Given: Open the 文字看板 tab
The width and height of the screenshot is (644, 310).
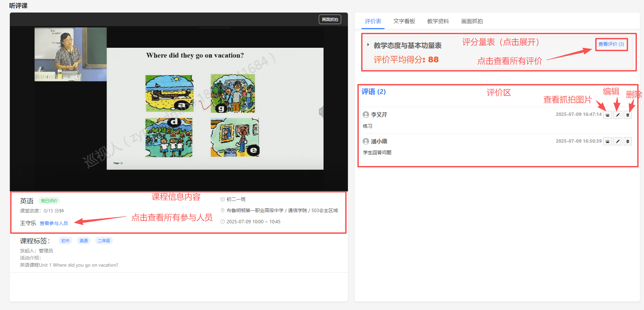Looking at the screenshot, I should [404, 21].
